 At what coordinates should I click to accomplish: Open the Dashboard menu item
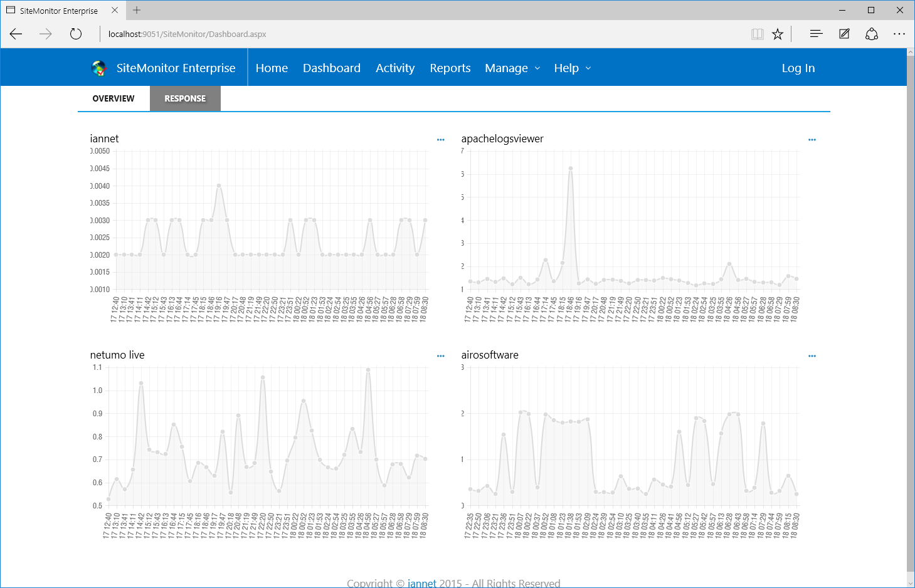332,68
